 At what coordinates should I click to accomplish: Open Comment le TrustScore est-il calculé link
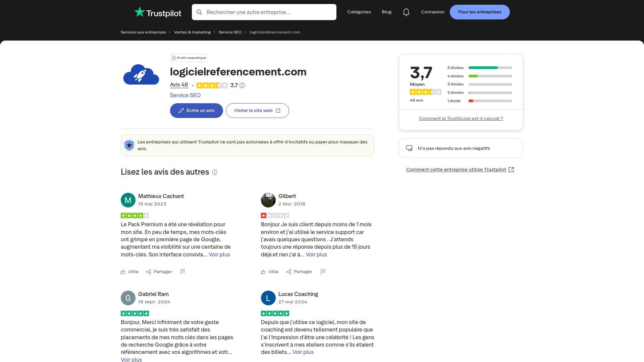(461, 118)
